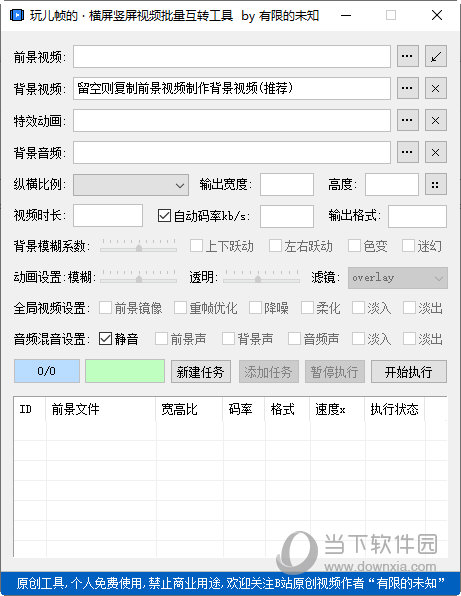Click the arrow icon beside 前景视频 browse button

[436, 56]
